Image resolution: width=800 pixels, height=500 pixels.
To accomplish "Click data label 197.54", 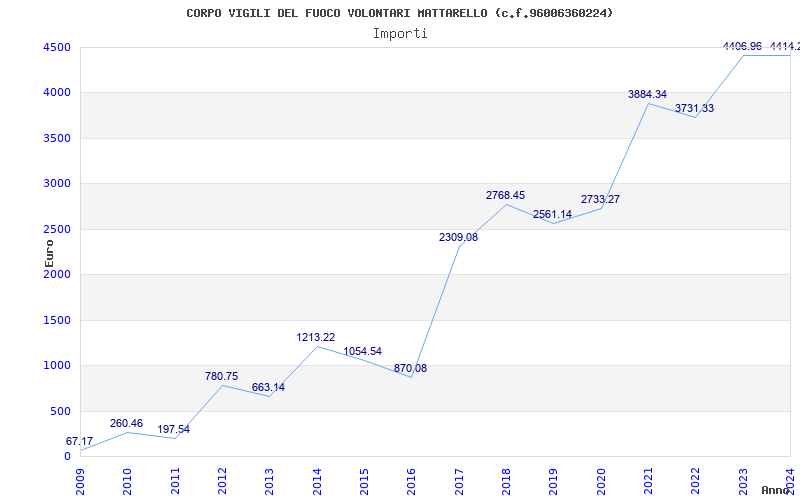I will point(173,430).
